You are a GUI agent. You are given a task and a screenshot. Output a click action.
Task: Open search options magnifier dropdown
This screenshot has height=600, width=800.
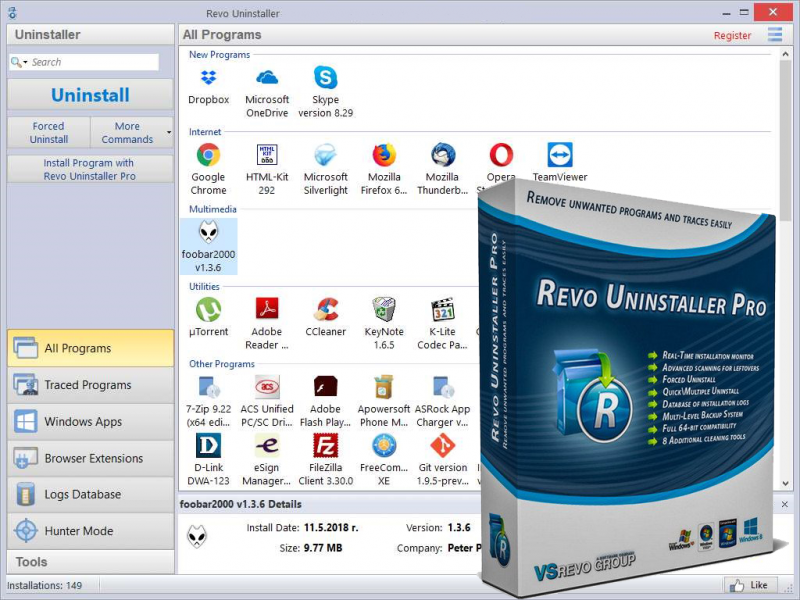[19, 62]
